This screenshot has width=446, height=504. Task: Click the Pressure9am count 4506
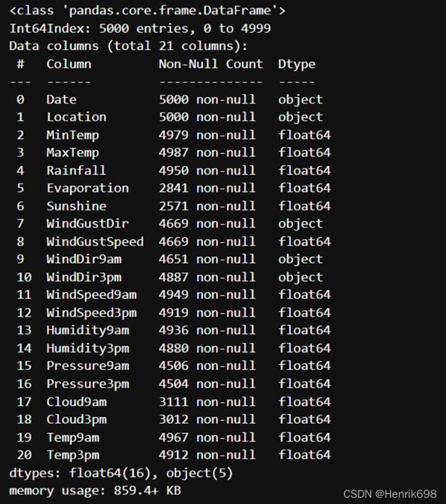click(174, 365)
